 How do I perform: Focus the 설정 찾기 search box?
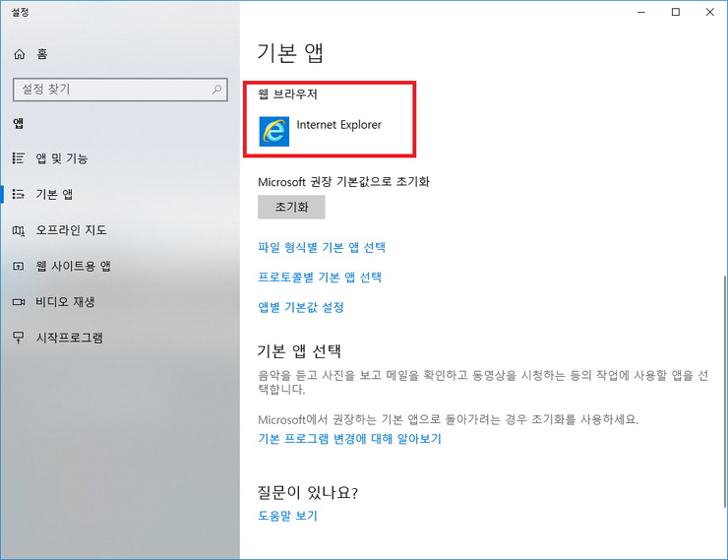coord(108,90)
